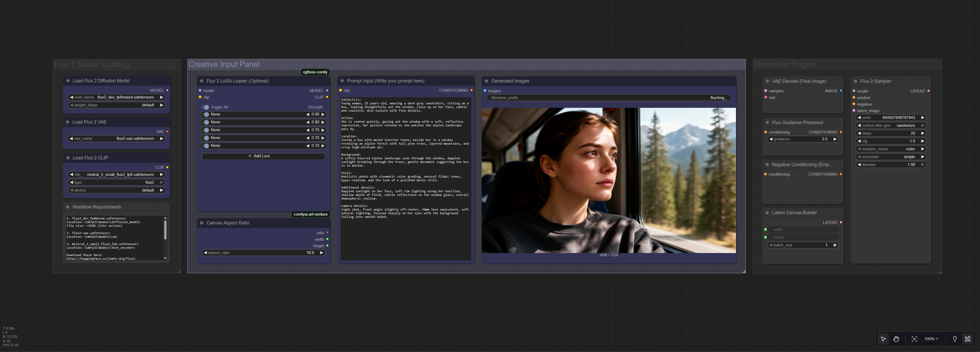The image size is (980, 352).
Task: Select the pointer (select mode) tool
Action: [883, 339]
